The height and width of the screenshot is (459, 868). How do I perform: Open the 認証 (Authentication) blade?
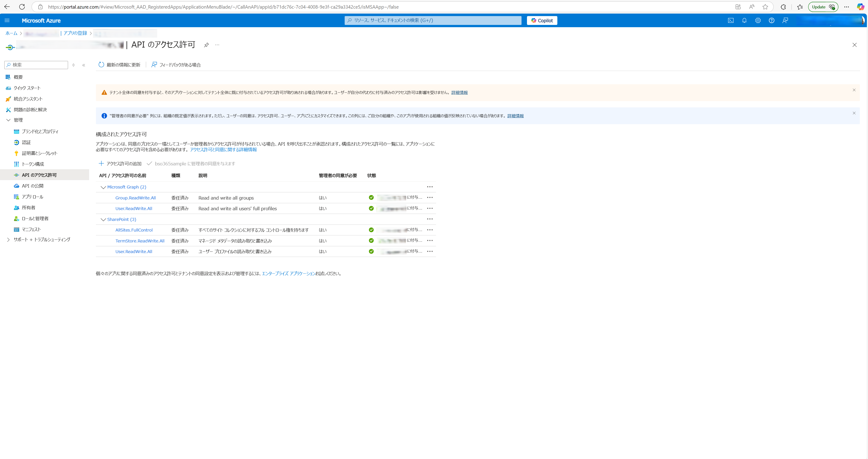(x=26, y=142)
